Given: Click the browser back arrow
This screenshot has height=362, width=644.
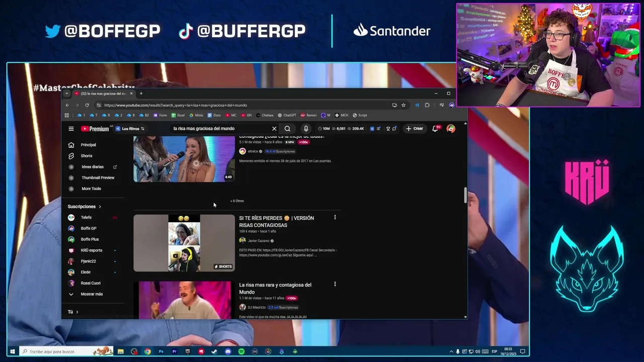Looking at the screenshot, I should pyautogui.click(x=67, y=105).
